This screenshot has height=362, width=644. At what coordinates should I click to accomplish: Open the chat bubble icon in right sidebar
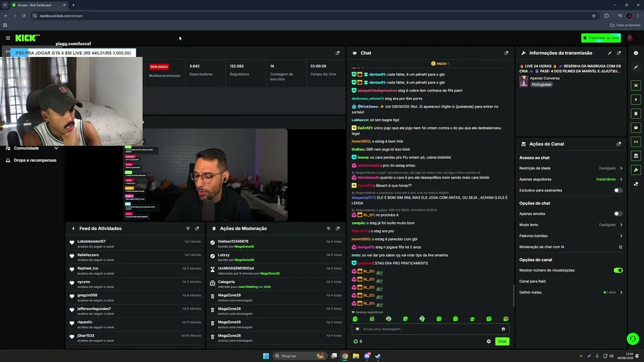pos(636,128)
